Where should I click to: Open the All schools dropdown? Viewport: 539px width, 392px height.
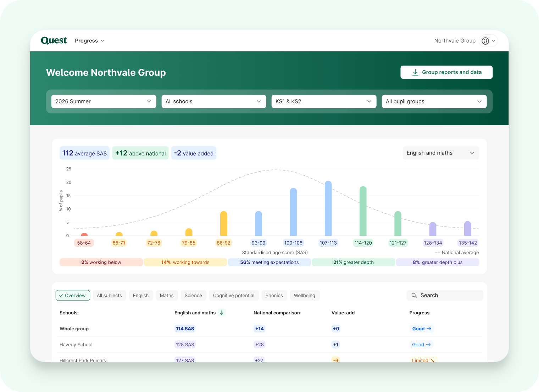point(214,101)
